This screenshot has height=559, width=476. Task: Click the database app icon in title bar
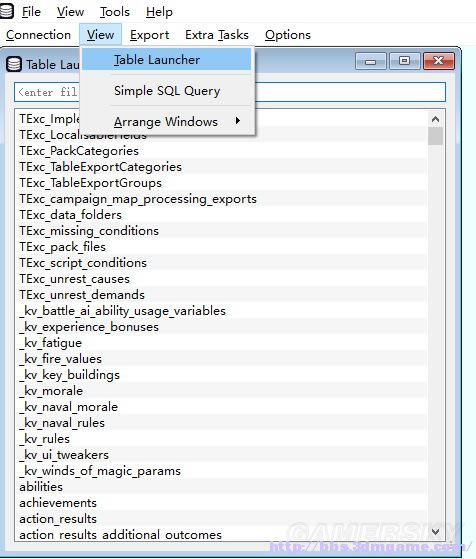[x=6, y=10]
